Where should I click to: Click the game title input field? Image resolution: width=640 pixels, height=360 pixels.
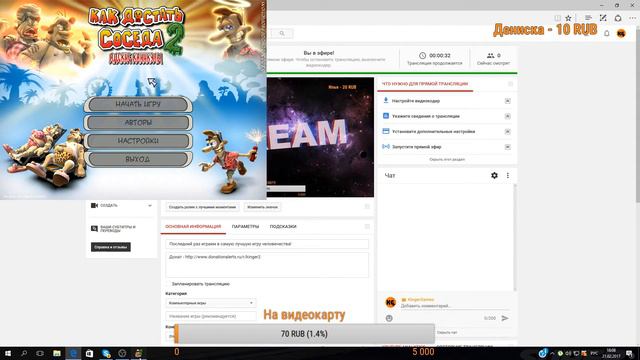pos(211,316)
